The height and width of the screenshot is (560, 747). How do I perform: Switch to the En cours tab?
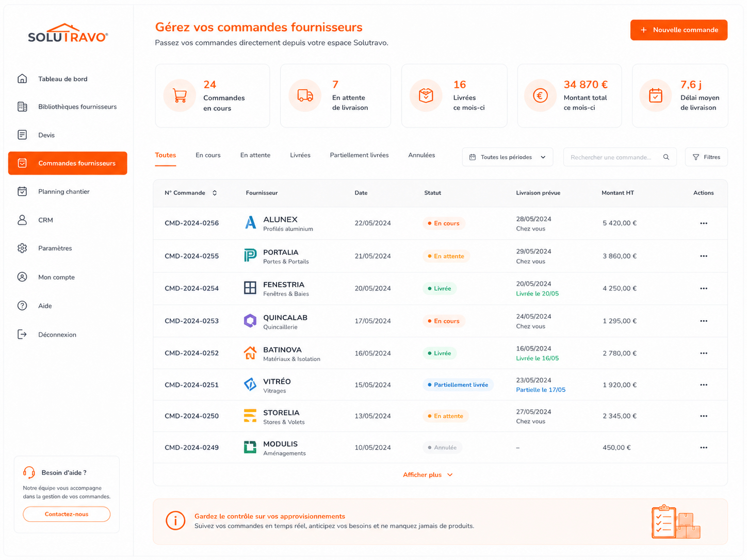(x=208, y=155)
